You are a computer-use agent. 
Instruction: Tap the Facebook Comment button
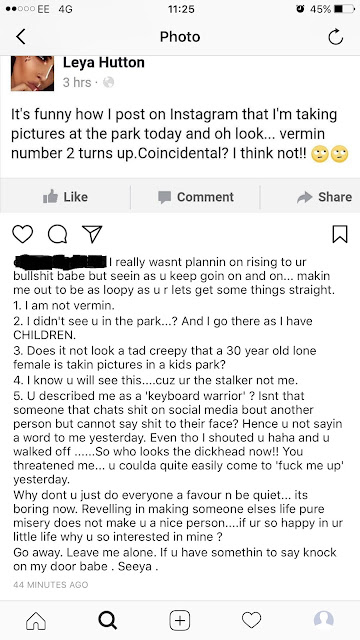[x=196, y=197]
